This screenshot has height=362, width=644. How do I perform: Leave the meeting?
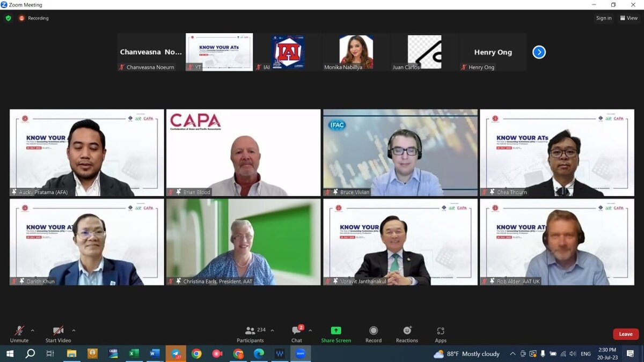click(626, 334)
